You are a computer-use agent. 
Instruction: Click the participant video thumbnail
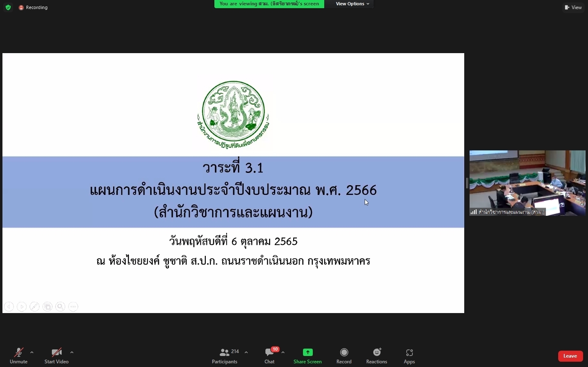click(x=528, y=183)
